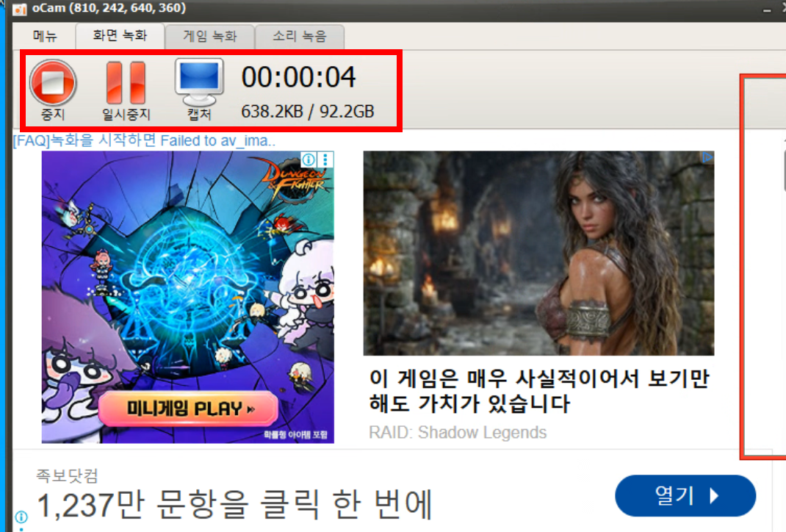This screenshot has width=786, height=532.
Task: Switch to the 소리 녹음 tab
Action: coord(299,36)
